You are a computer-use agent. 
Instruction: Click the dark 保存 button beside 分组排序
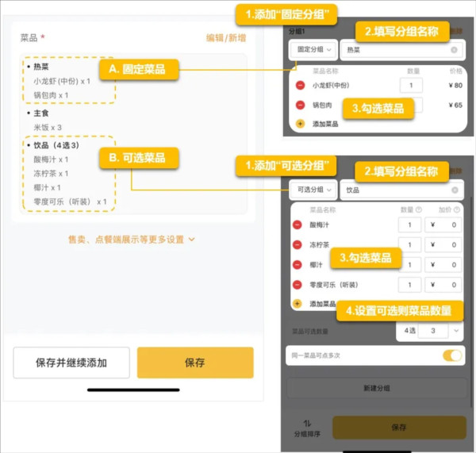399,428
